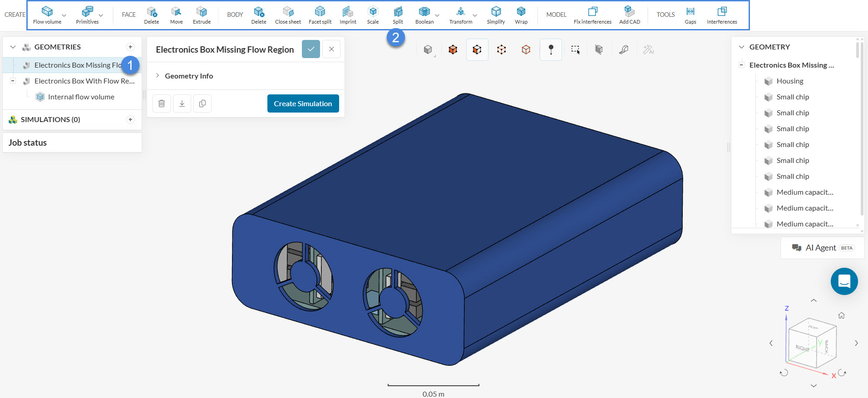
Task: Click the home view icon near cube
Action: tap(841, 315)
